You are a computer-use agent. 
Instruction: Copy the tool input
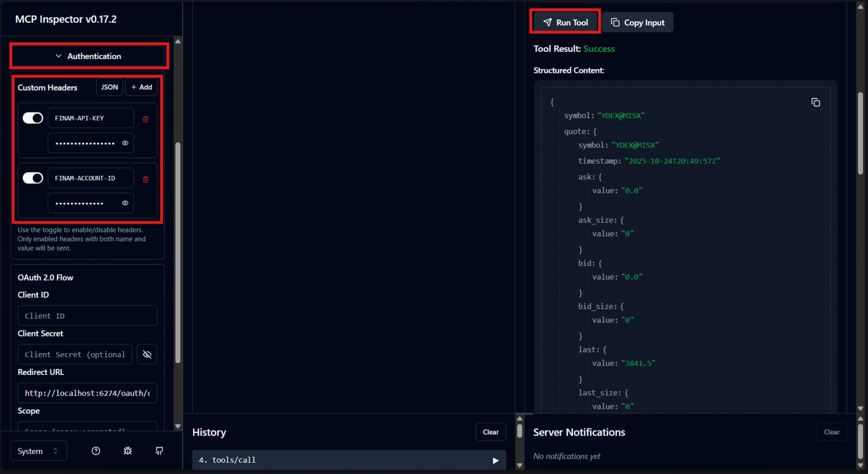pos(638,22)
